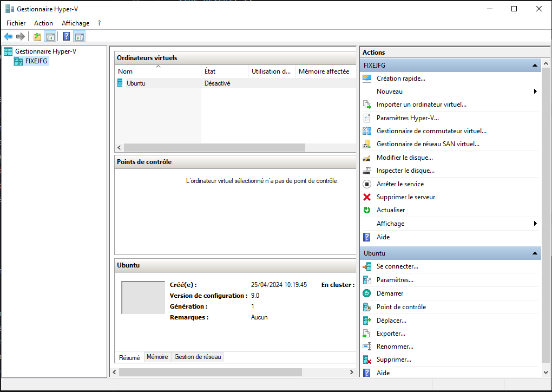Viewport: 552px width, 392px height.
Task: Click the Inspecter le disque icon
Action: tap(367, 171)
